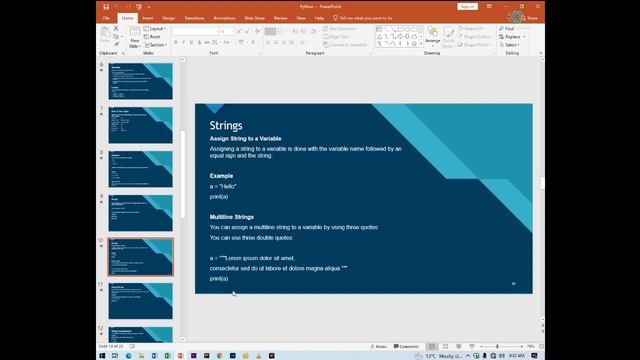This screenshot has width=640, height=360.
Task: Open the Arrange menu
Action: click(x=433, y=37)
